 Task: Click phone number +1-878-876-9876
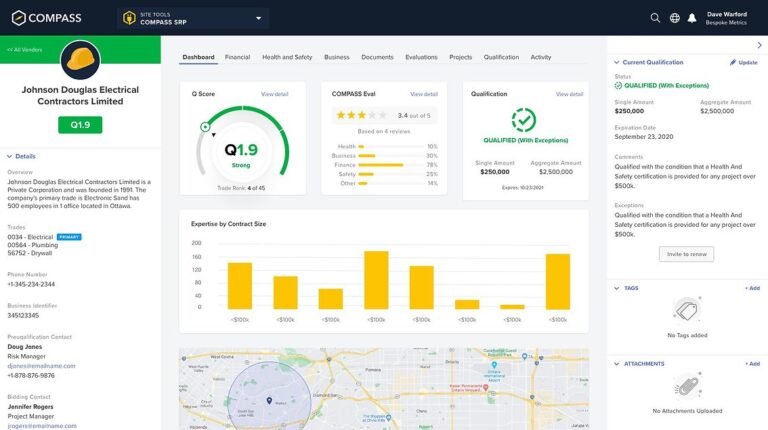point(31,376)
